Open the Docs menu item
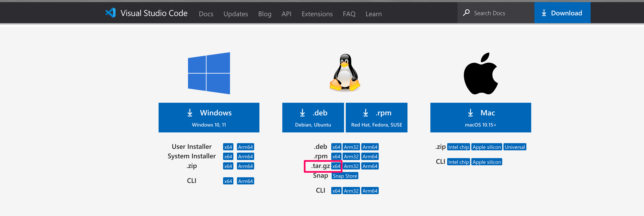644x216 pixels. tap(206, 14)
